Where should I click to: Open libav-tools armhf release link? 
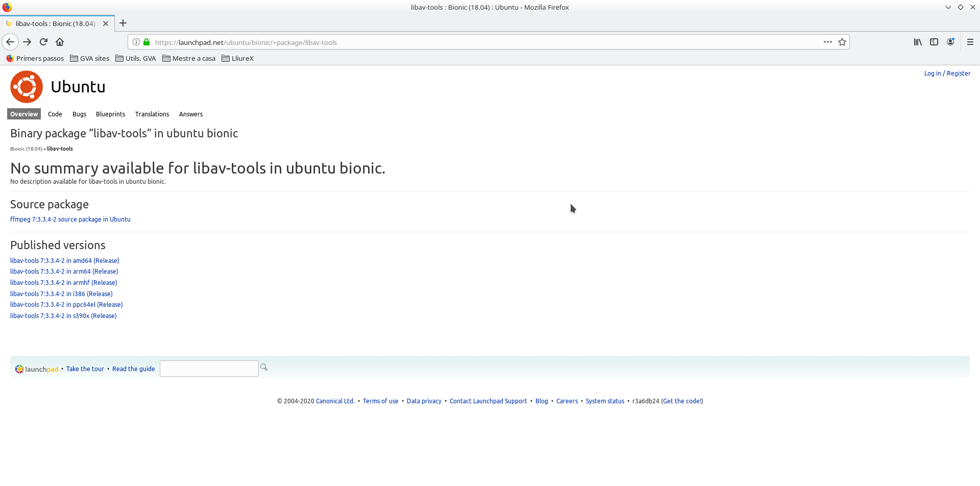64,282
